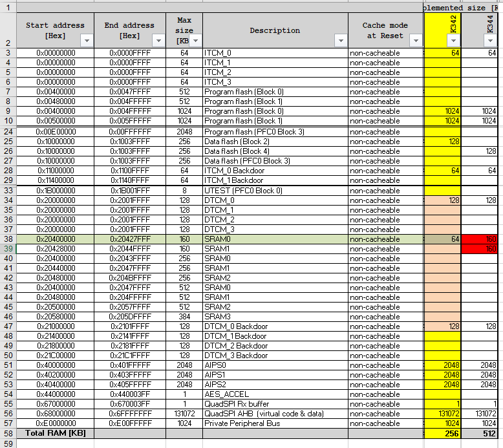Click end address 0x2044FFFF cell
Image resolution: width=503 pixels, height=448 pixels.
[130, 249]
